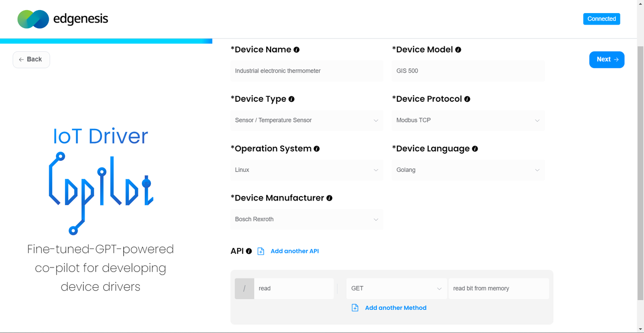This screenshot has width=644, height=333.
Task: Click Add another Method link
Action: point(395,308)
